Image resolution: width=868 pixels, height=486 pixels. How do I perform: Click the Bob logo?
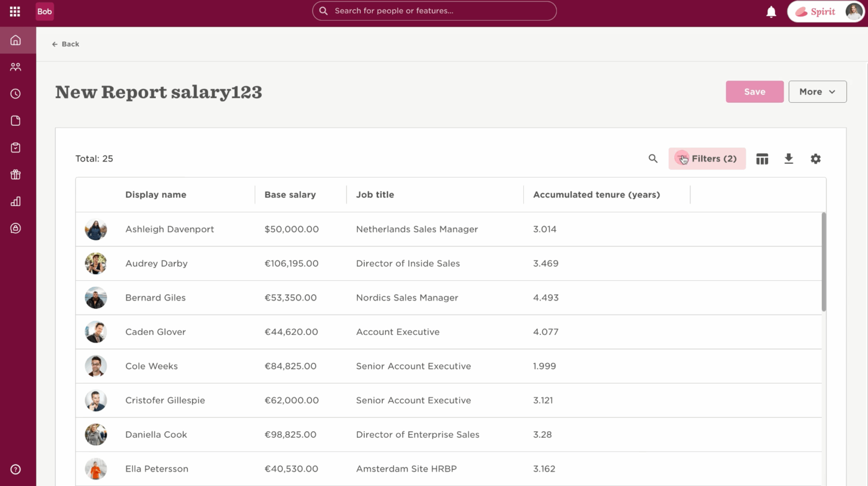pyautogui.click(x=44, y=12)
